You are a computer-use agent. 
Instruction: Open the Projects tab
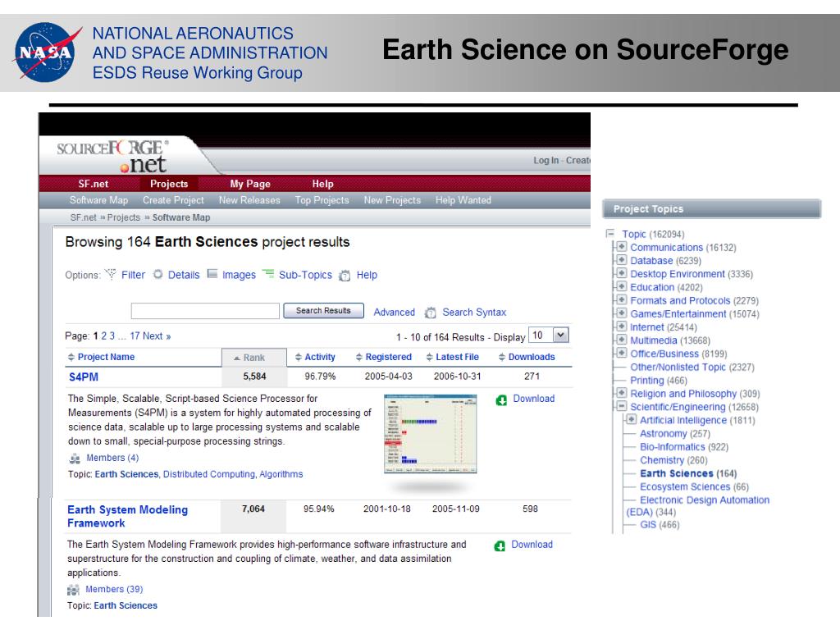pos(169,184)
